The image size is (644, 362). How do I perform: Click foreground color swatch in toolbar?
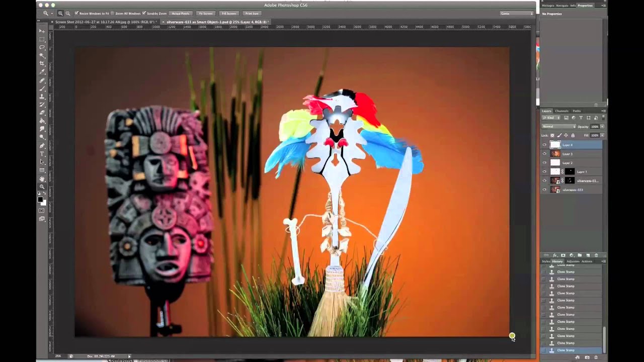(x=40, y=200)
